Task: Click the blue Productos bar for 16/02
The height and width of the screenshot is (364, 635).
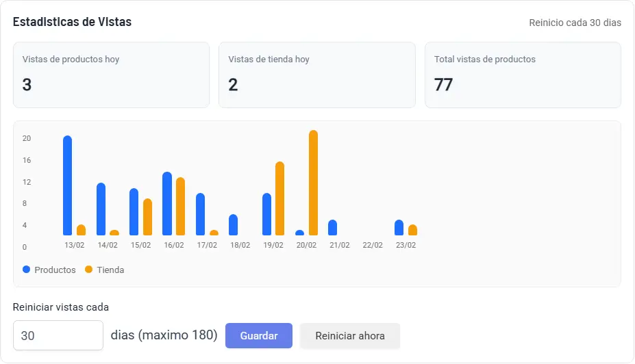Action: click(167, 204)
